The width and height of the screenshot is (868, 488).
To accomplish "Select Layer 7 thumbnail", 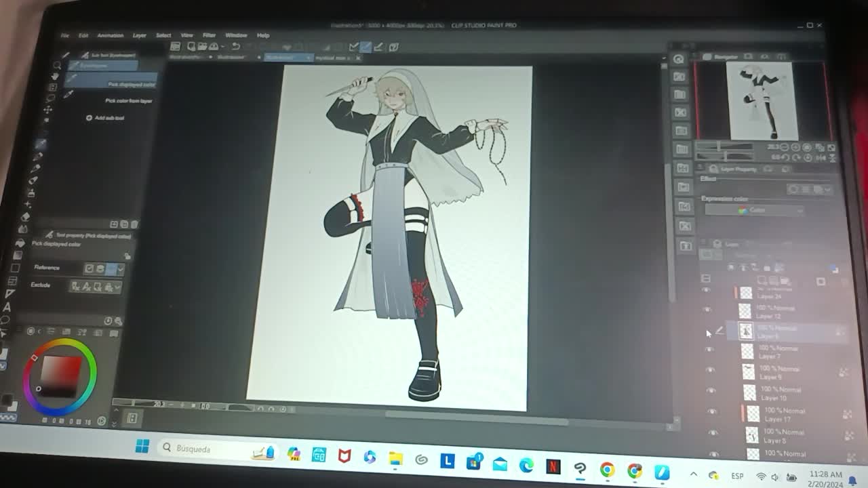I will 747,351.
